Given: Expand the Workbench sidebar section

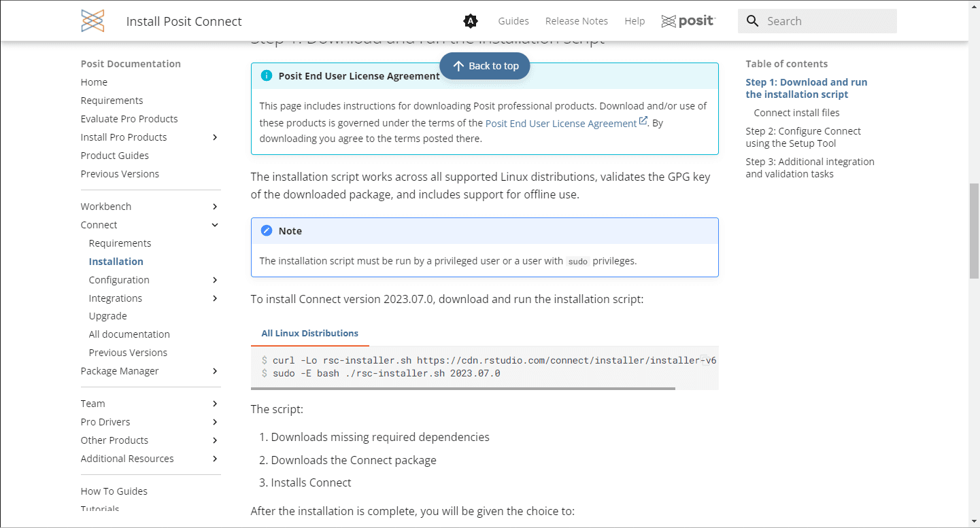Looking at the screenshot, I should click(215, 207).
